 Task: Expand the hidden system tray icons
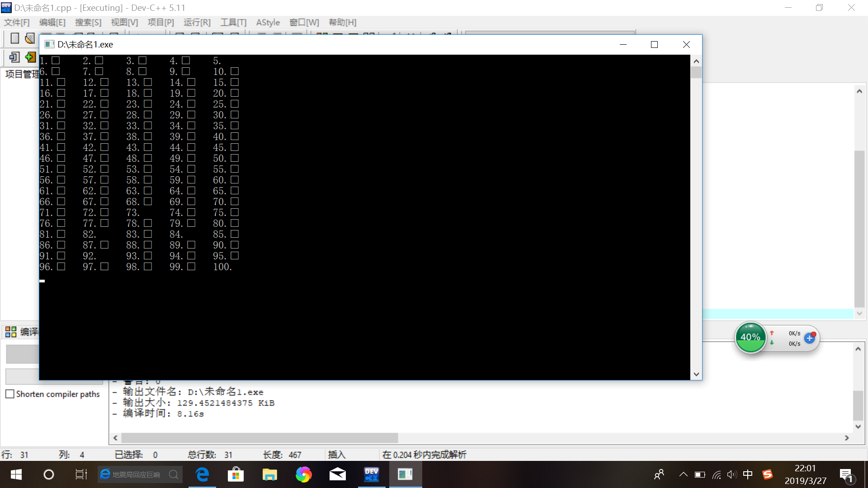683,474
